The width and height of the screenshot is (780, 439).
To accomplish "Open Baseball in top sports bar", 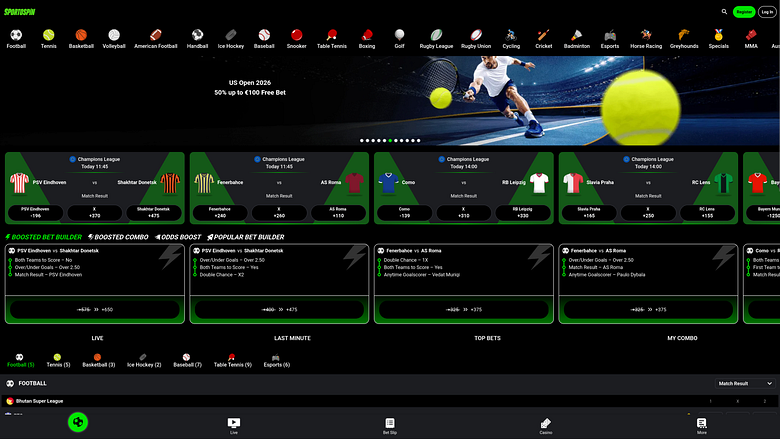I will click(264, 39).
